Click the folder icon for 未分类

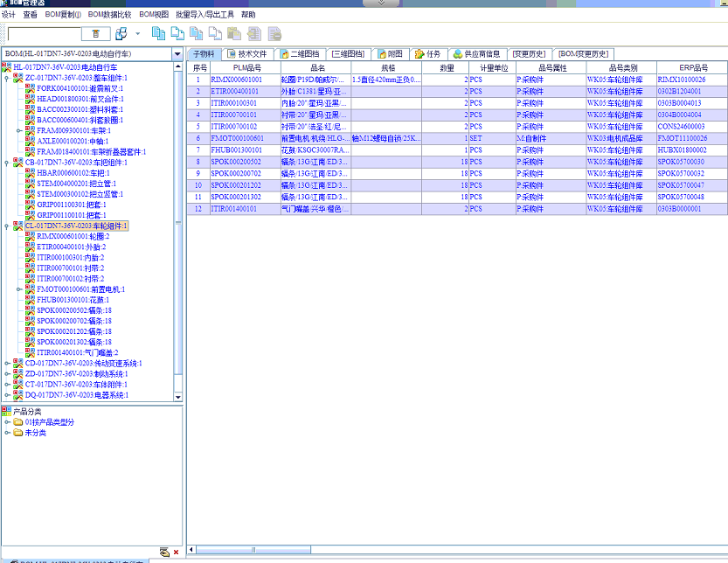[18, 433]
